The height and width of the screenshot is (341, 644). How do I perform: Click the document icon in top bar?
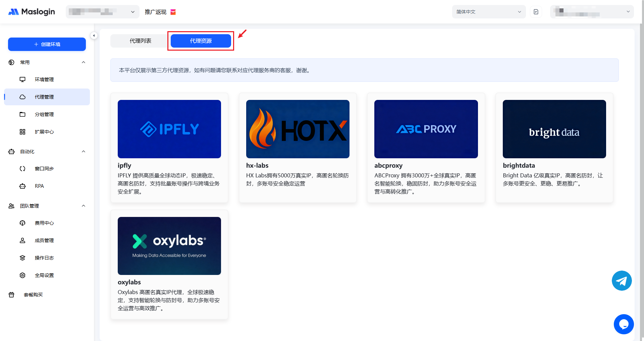pos(536,12)
